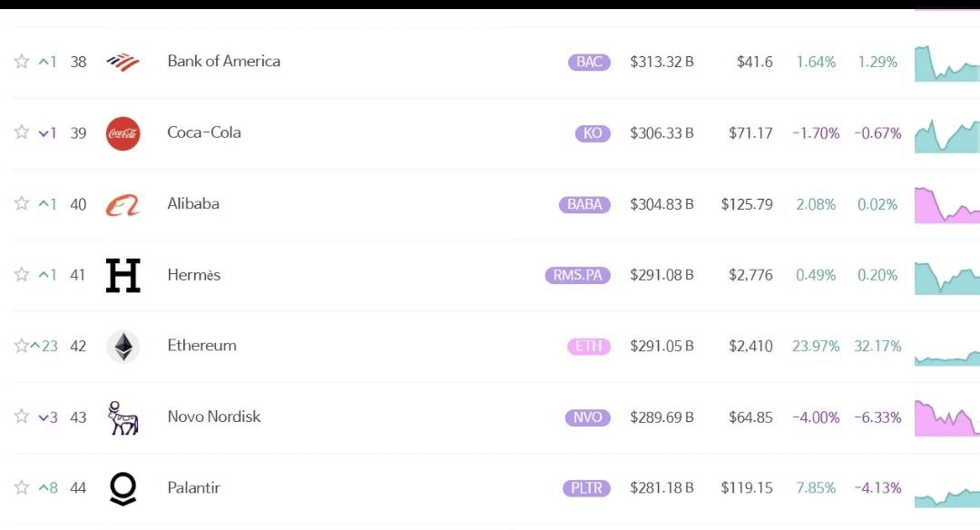This screenshot has width=980, height=530.
Task: Click the BAC ticker badge
Action: click(x=590, y=62)
